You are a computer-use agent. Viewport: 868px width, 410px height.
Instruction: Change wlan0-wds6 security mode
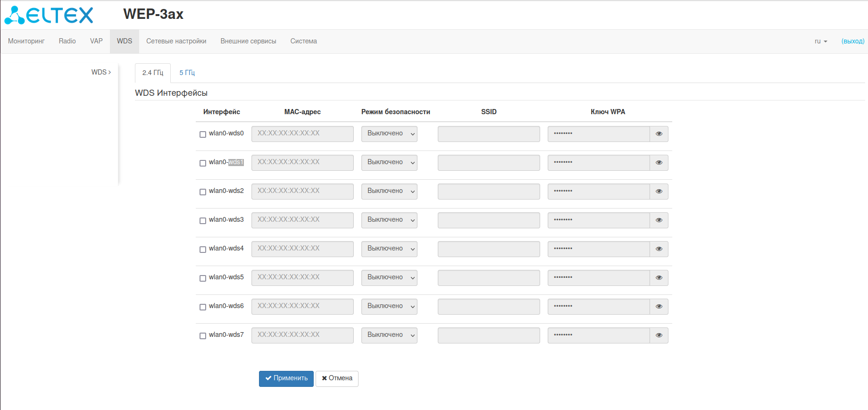tap(389, 307)
